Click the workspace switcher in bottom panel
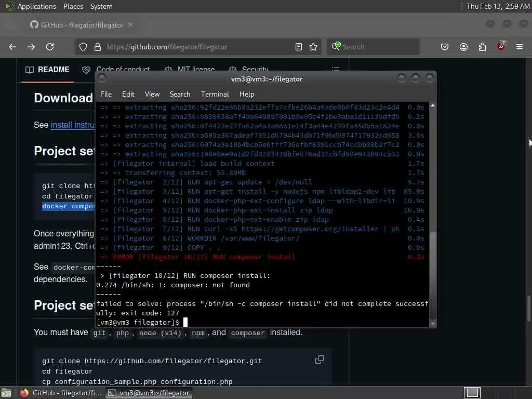 (472, 393)
